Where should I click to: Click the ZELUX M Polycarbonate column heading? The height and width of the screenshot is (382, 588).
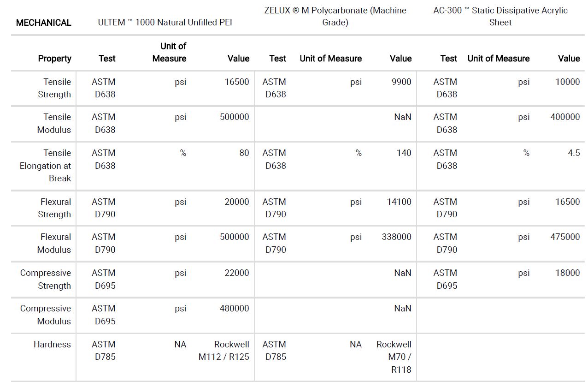coord(335,16)
